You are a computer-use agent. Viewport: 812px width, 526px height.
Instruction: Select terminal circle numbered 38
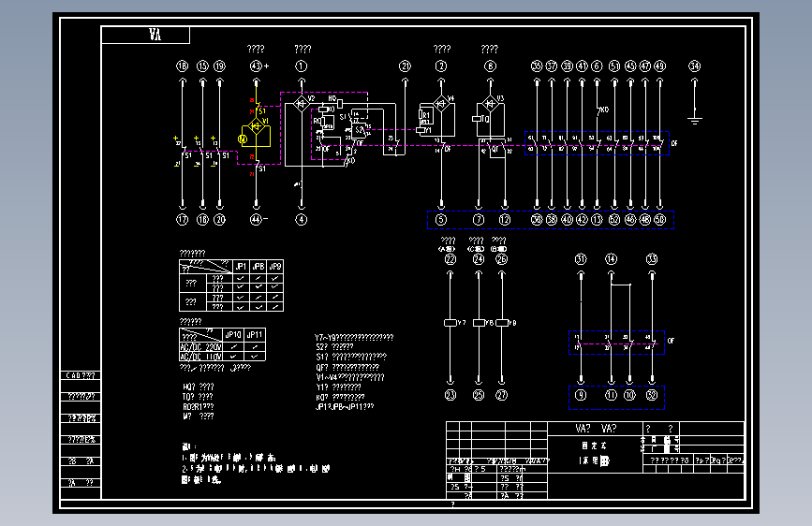click(552, 220)
